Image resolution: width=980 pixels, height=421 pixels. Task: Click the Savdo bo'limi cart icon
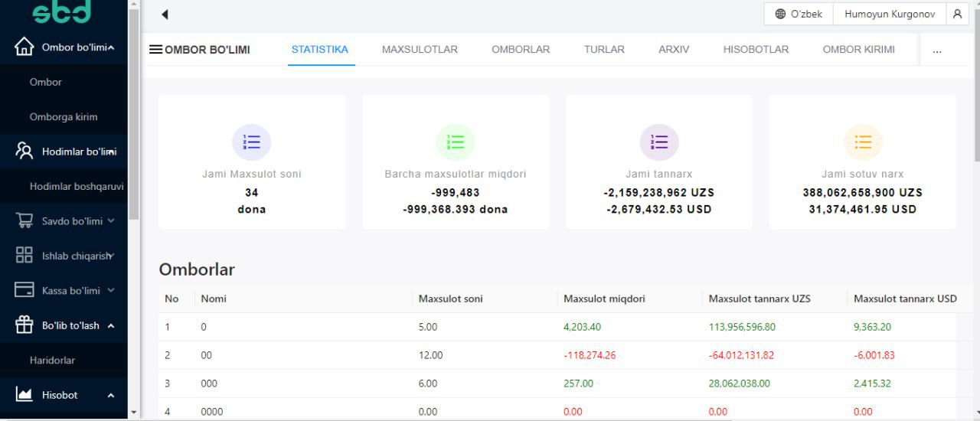click(24, 220)
